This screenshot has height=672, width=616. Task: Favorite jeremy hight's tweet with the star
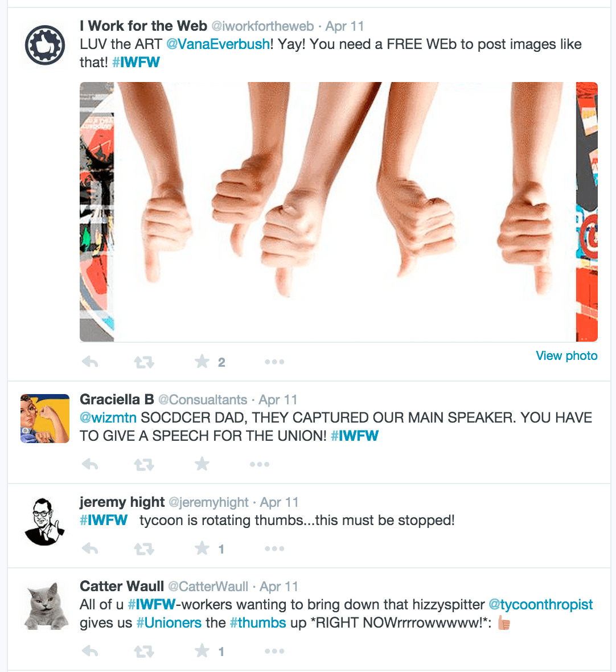pyautogui.click(x=202, y=548)
